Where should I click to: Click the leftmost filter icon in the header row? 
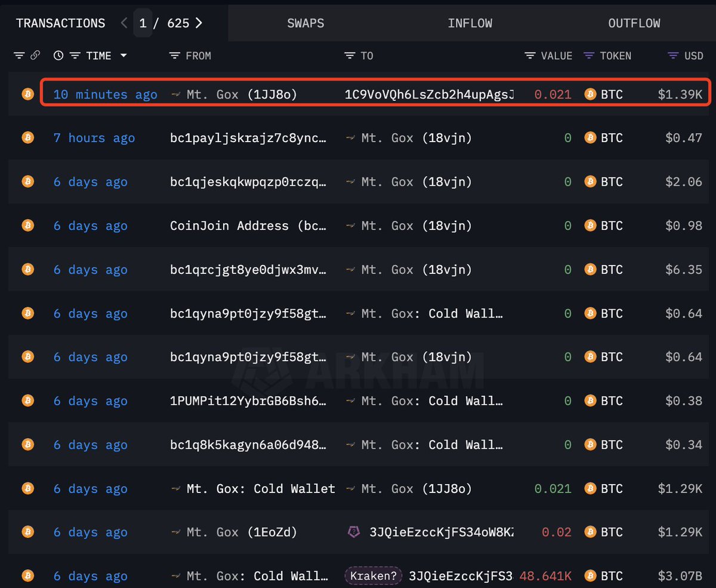click(20, 55)
